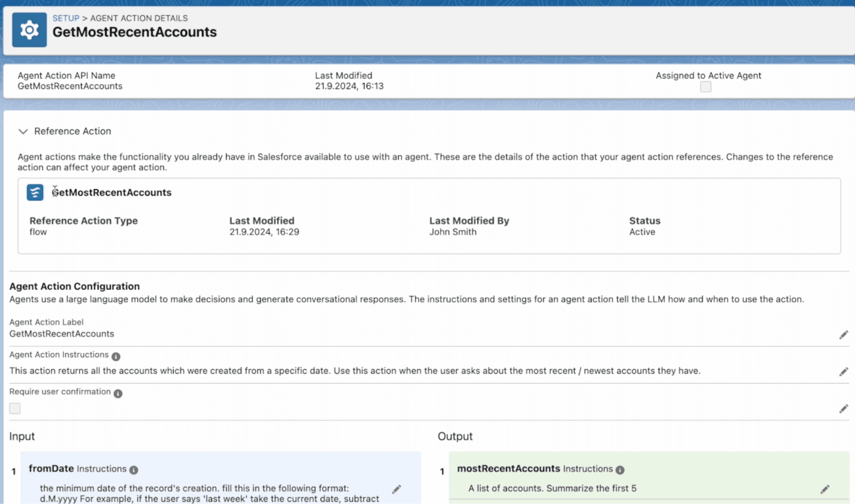Click pencil icon for Require user confirmation
Image resolution: width=855 pixels, height=504 pixels.
tap(843, 409)
